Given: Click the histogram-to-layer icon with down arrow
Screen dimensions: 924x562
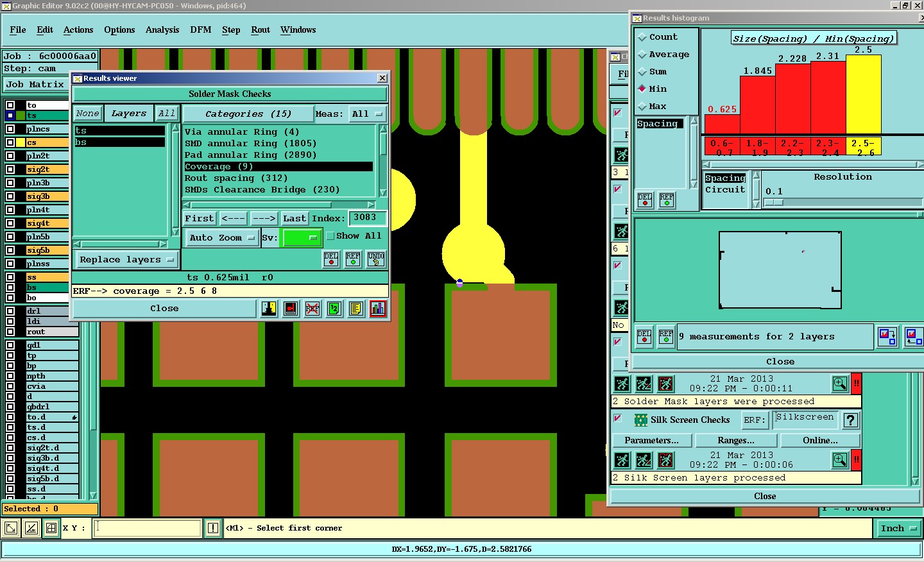Looking at the screenshot, I should click(888, 336).
